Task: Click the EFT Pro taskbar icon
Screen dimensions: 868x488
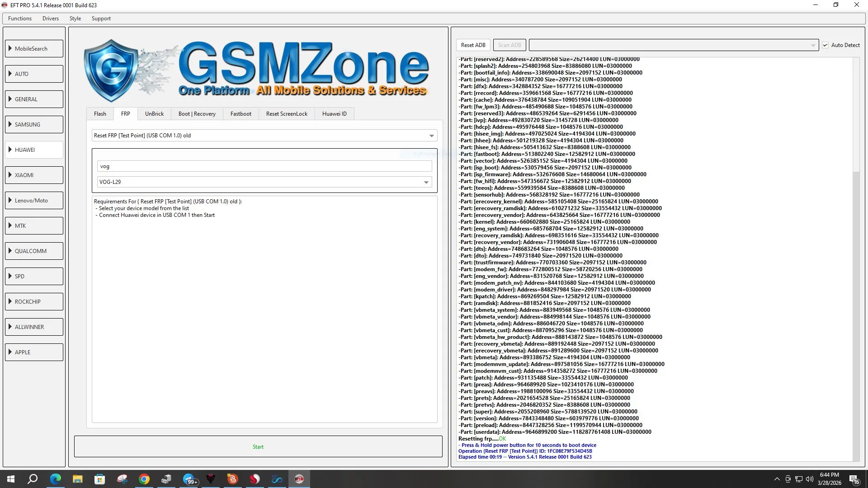Action: [299, 479]
